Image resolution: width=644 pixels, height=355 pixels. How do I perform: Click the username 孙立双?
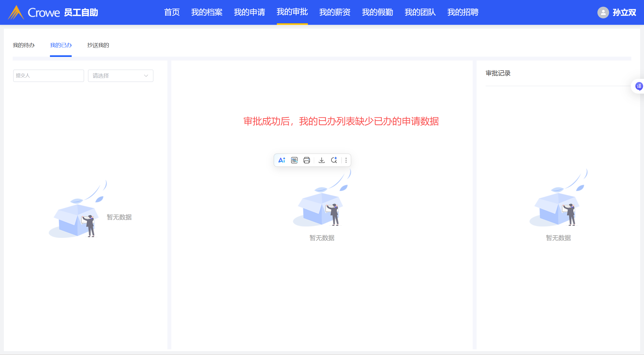point(624,12)
